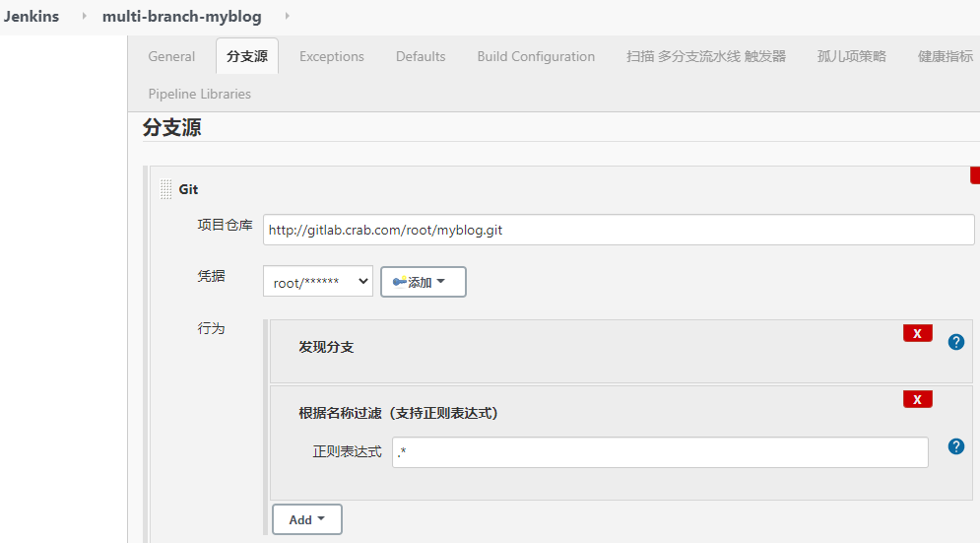Delete the Git branch source
The image size is (980, 543).
pos(975,175)
